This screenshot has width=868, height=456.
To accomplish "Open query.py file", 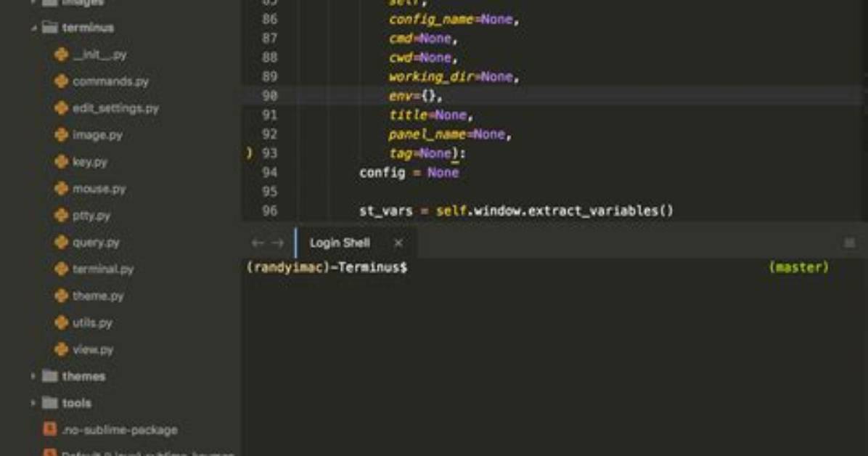I will (x=96, y=242).
